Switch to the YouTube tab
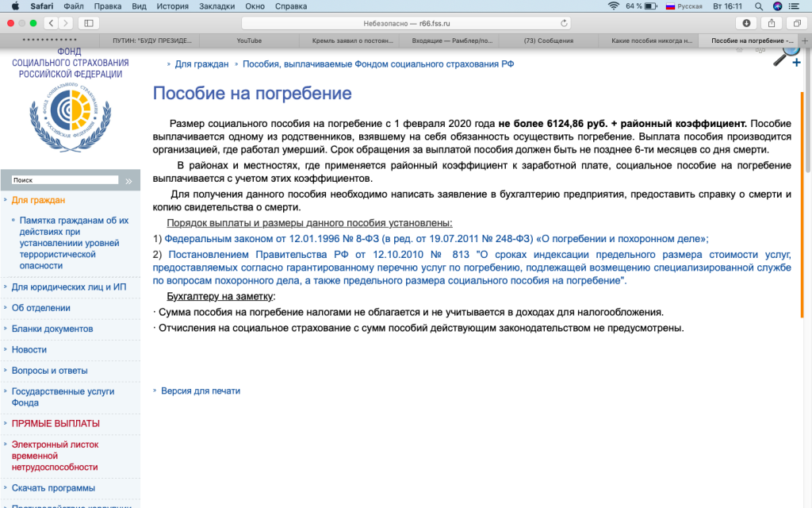This screenshot has width=812, height=508. pos(249,40)
